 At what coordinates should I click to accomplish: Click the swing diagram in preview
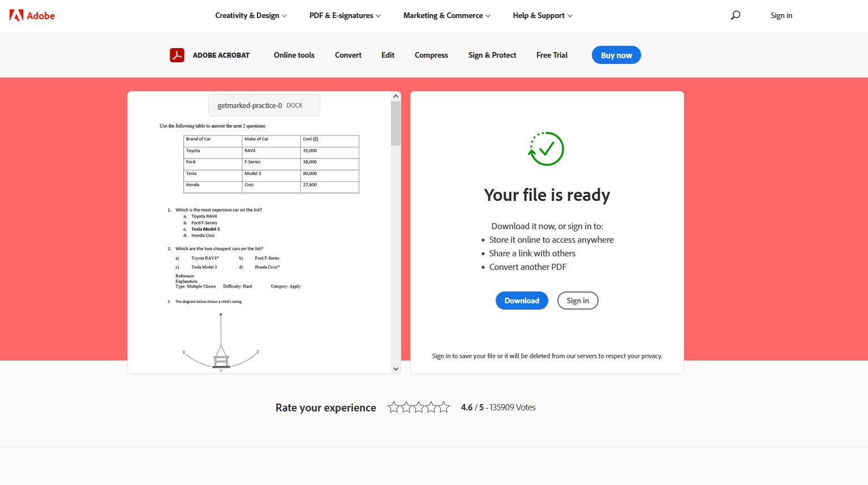click(221, 342)
